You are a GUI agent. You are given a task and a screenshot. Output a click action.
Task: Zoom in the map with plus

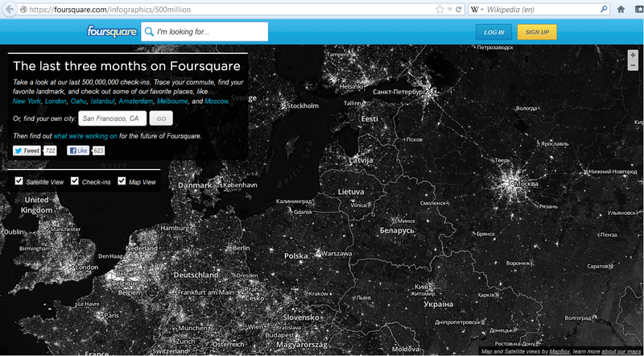[x=633, y=55]
